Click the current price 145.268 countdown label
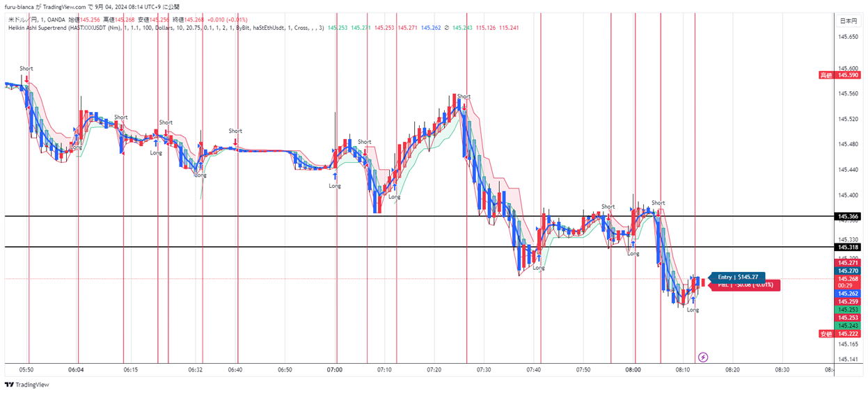Image resolution: width=868 pixels, height=393 pixels. point(848,282)
